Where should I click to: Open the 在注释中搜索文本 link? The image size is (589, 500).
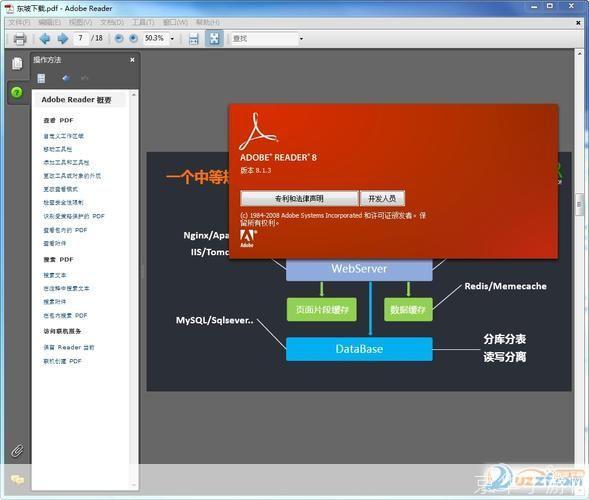[x=66, y=289]
